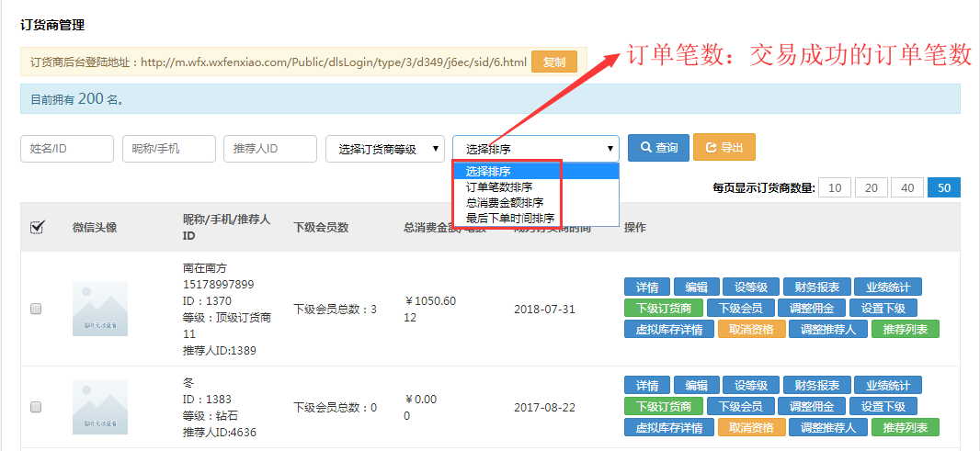Click the 查询 search button

tap(658, 148)
